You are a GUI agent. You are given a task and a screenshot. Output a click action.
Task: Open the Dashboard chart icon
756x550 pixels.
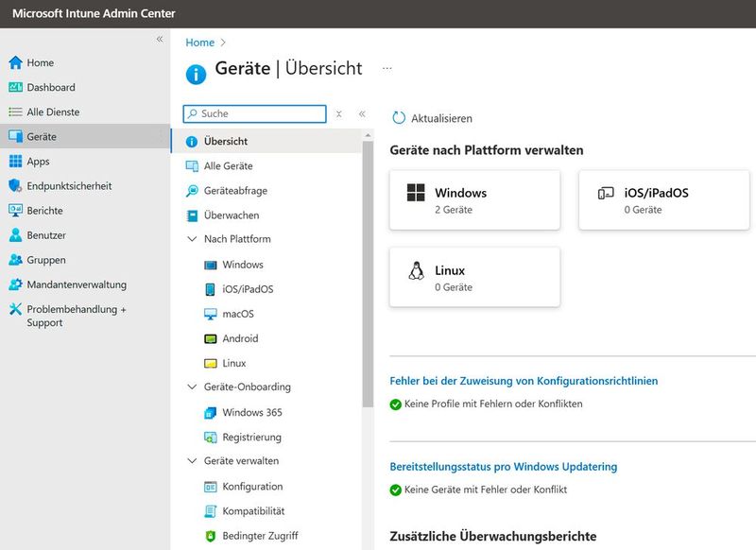tap(15, 87)
